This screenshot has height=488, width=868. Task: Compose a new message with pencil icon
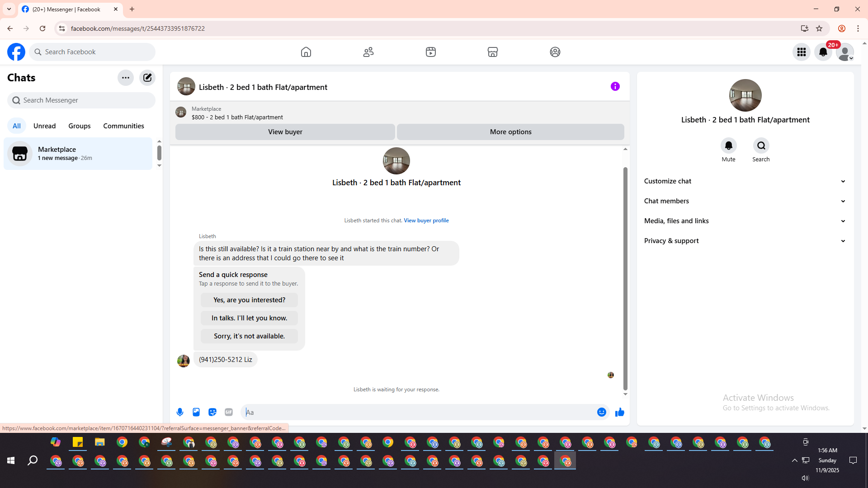(x=147, y=78)
